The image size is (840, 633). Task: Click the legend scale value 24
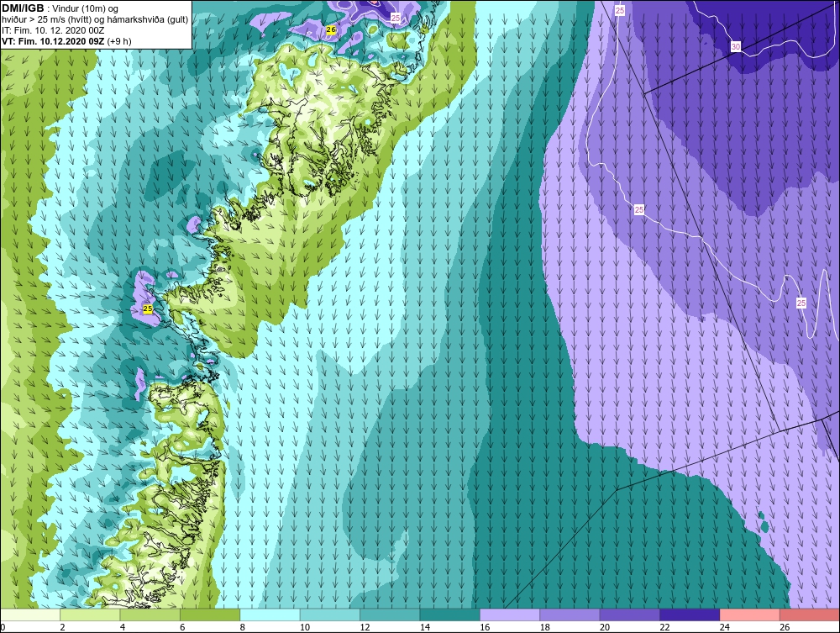coord(725,627)
